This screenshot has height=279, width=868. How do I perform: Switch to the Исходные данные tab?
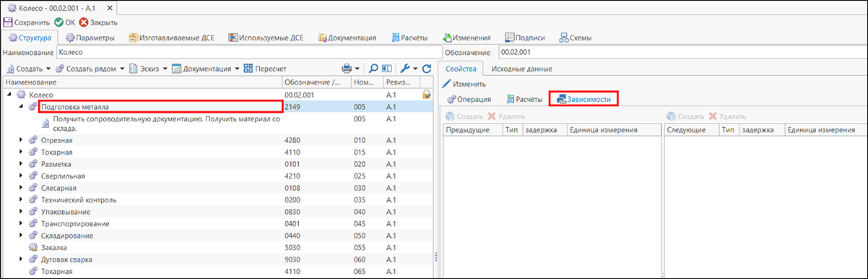click(521, 69)
